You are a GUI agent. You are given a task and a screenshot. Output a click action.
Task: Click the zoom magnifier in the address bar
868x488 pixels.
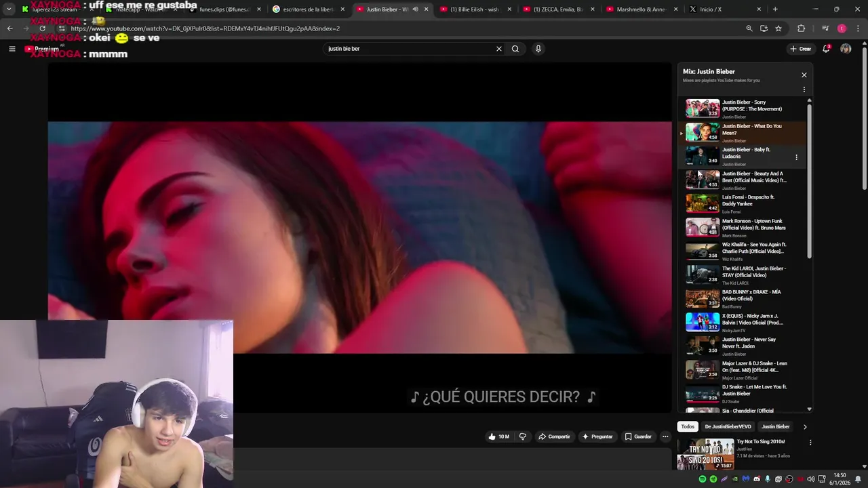[x=749, y=28]
